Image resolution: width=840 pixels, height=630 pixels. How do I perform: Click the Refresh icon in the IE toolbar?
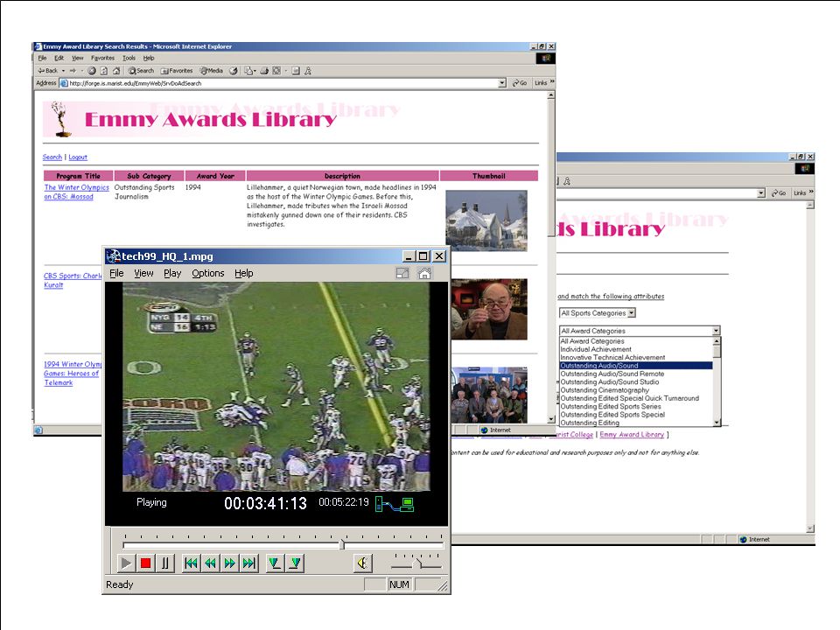[x=104, y=71]
